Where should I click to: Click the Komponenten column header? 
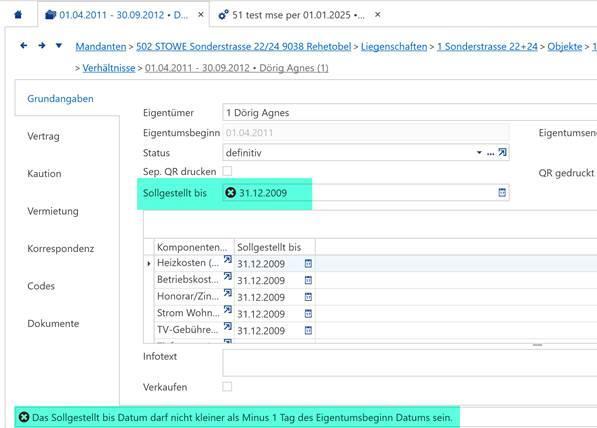point(194,247)
